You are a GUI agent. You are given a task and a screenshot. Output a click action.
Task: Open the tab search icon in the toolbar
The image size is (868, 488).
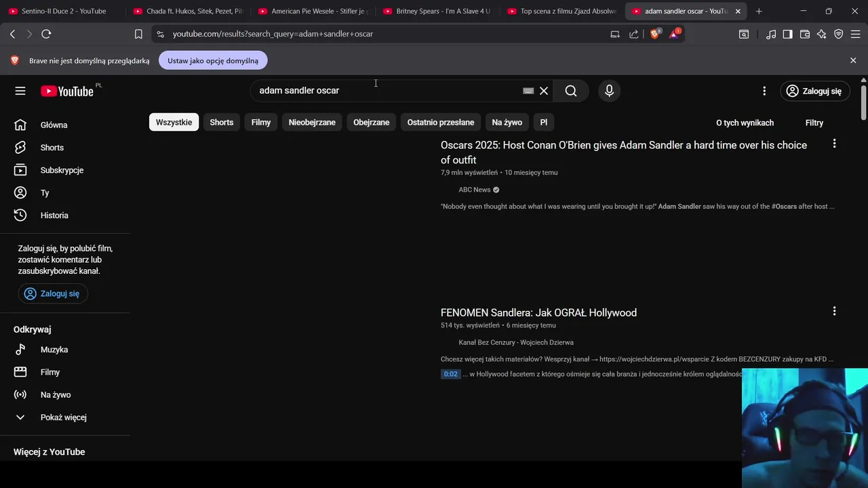click(x=744, y=34)
